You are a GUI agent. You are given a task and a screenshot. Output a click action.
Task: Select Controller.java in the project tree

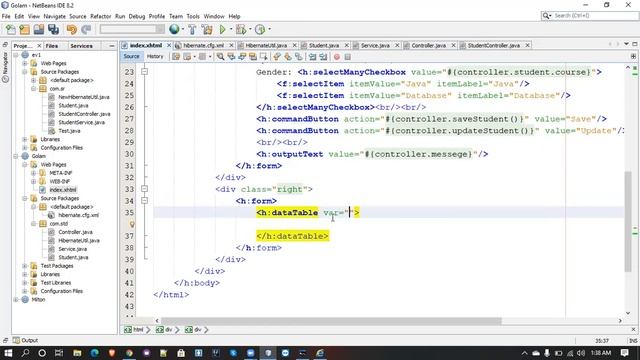coord(75,232)
